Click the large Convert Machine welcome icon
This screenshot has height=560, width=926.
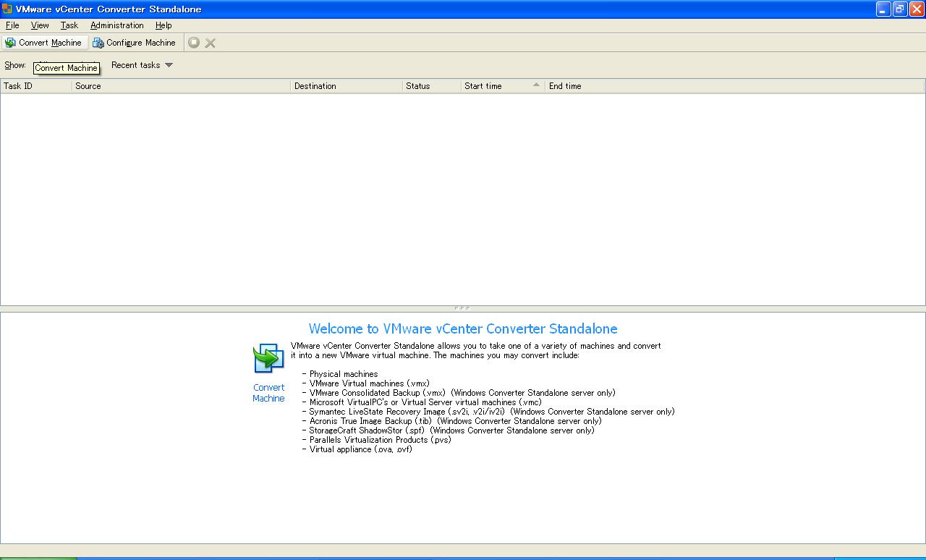[x=268, y=359]
